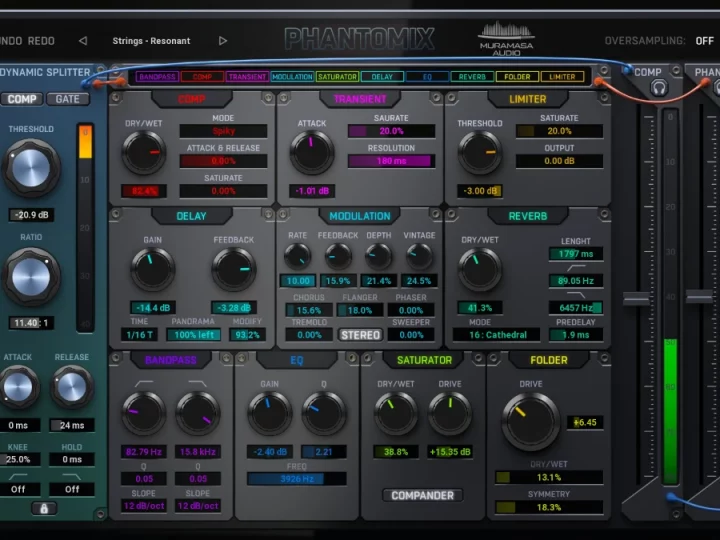Click the Dynamic Splitter Ratio knob
This screenshot has width=720, height=540.
(31, 277)
